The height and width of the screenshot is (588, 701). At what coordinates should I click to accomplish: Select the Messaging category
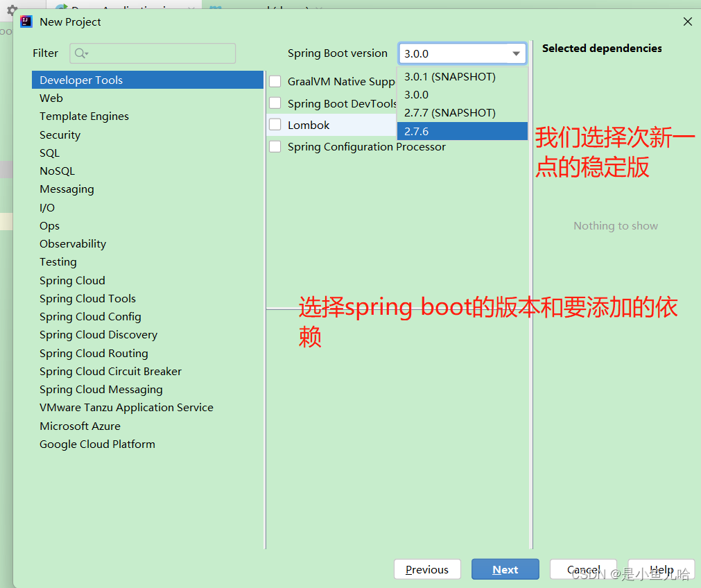point(148,189)
